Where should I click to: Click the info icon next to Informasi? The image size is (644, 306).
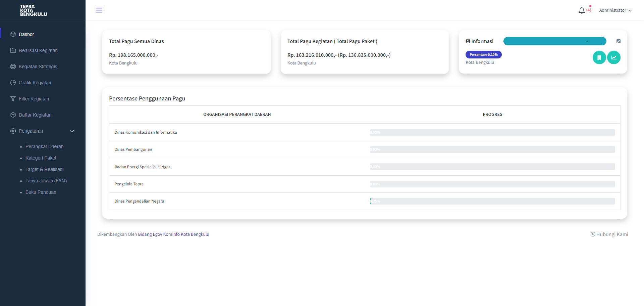click(468, 41)
